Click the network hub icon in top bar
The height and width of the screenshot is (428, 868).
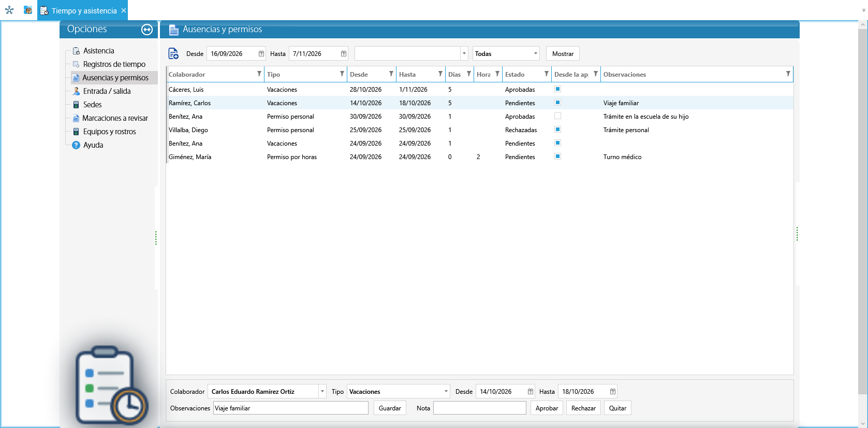[9, 10]
